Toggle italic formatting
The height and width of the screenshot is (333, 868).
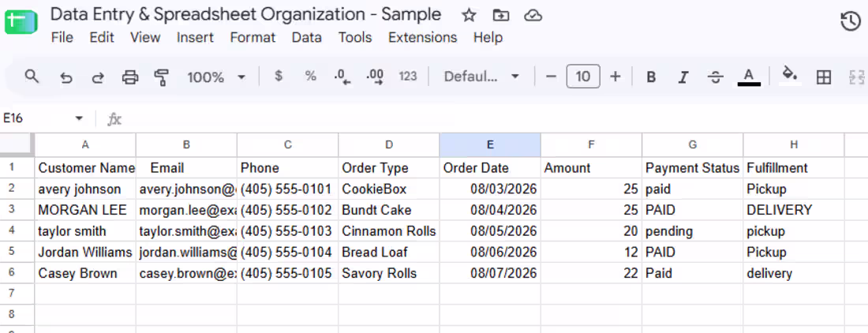click(x=683, y=77)
